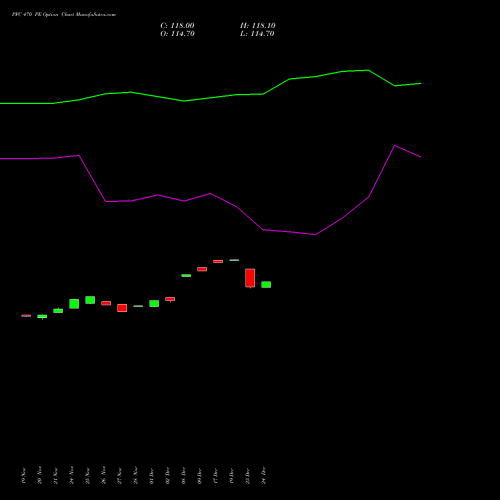This screenshot has height=500, width=500.
Task: Select the red candle above 27 Nov
Action: tap(122, 308)
